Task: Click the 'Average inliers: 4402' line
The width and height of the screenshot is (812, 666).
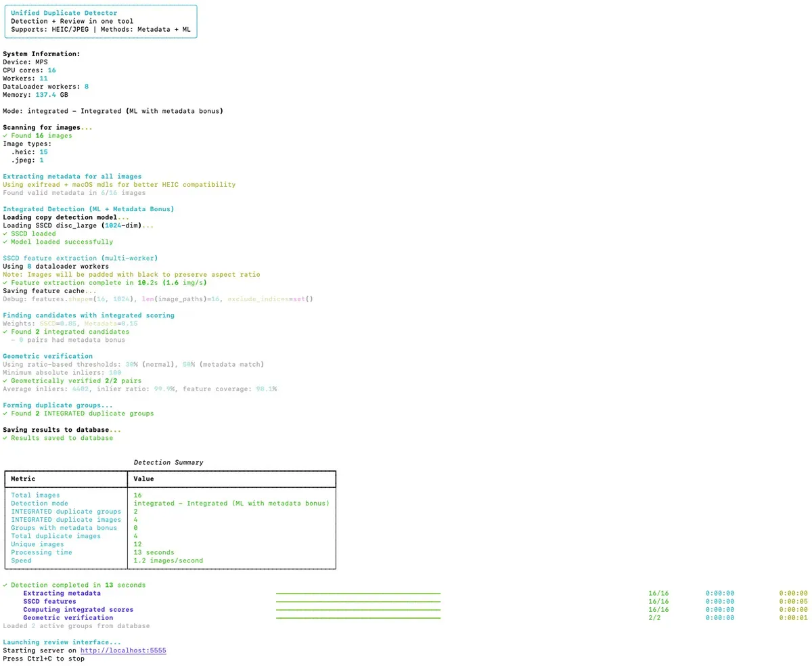Action: point(139,389)
